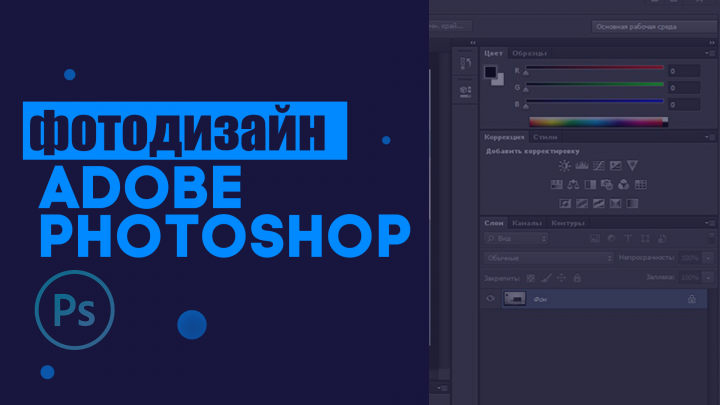Open the Обычные blend mode dropdown
The height and width of the screenshot is (405, 720).
(548, 258)
